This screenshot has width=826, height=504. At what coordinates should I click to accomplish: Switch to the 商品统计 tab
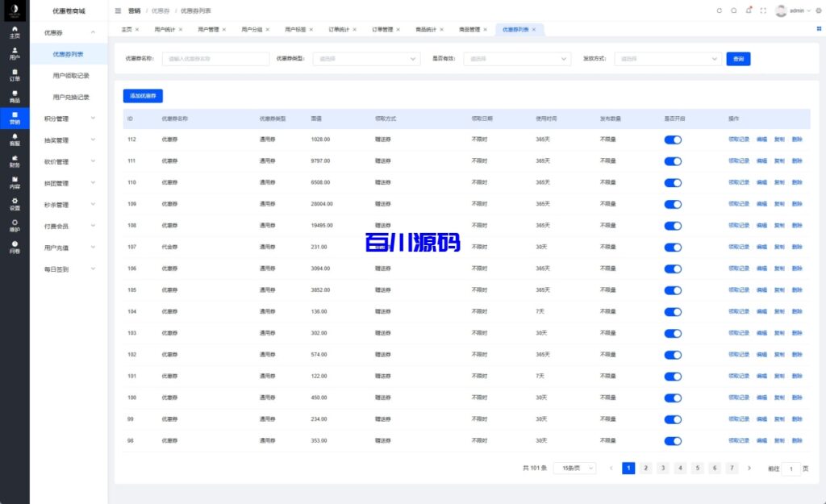426,30
